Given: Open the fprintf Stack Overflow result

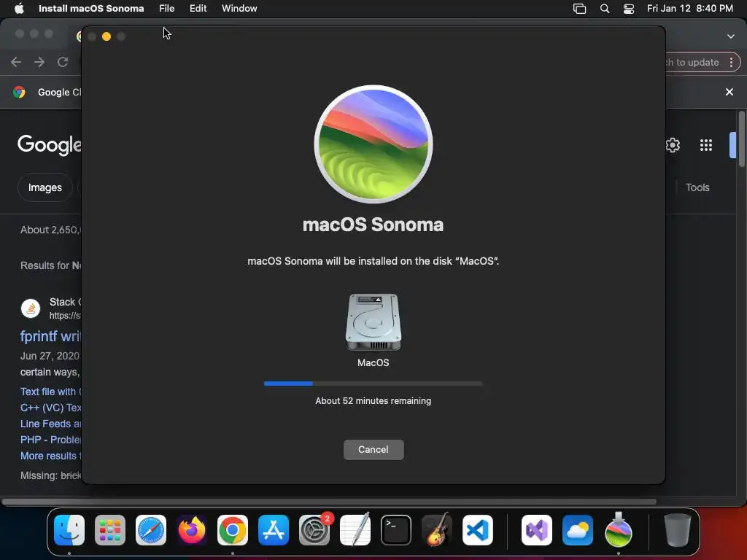Looking at the screenshot, I should (50, 336).
